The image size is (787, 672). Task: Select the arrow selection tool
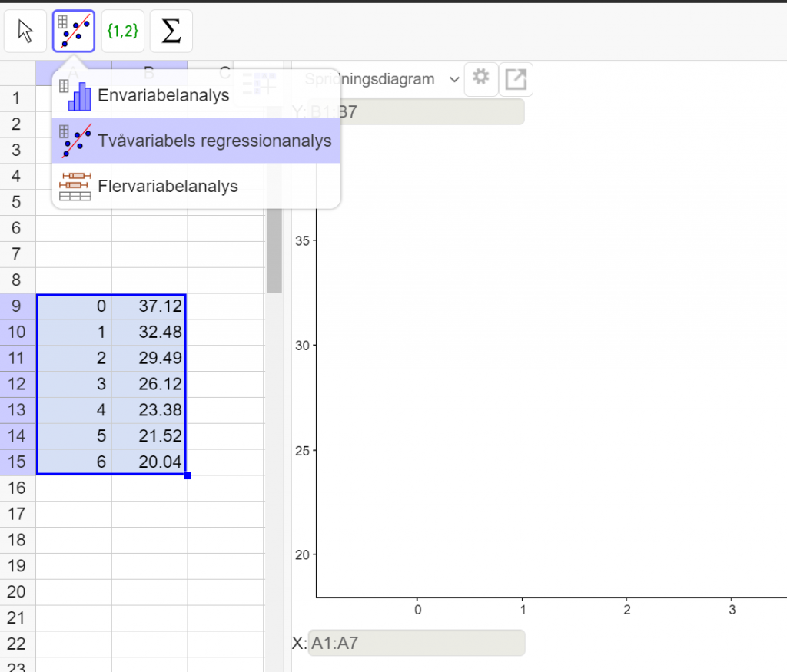(x=25, y=31)
